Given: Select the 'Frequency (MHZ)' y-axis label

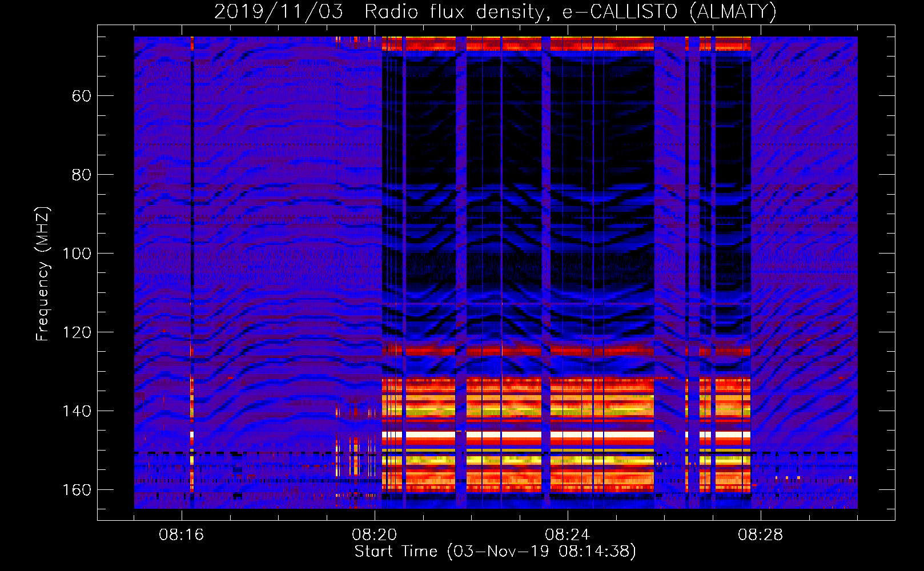Looking at the screenshot, I should 43,274.
